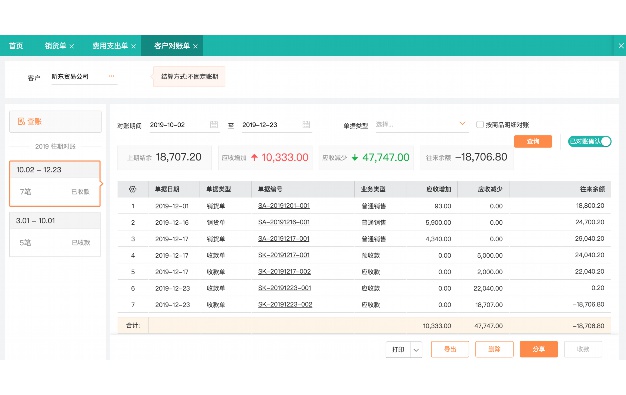Viewport: 626px width, 395px height.
Task: Click the 2019-10-02 start date field
Action: (178, 125)
